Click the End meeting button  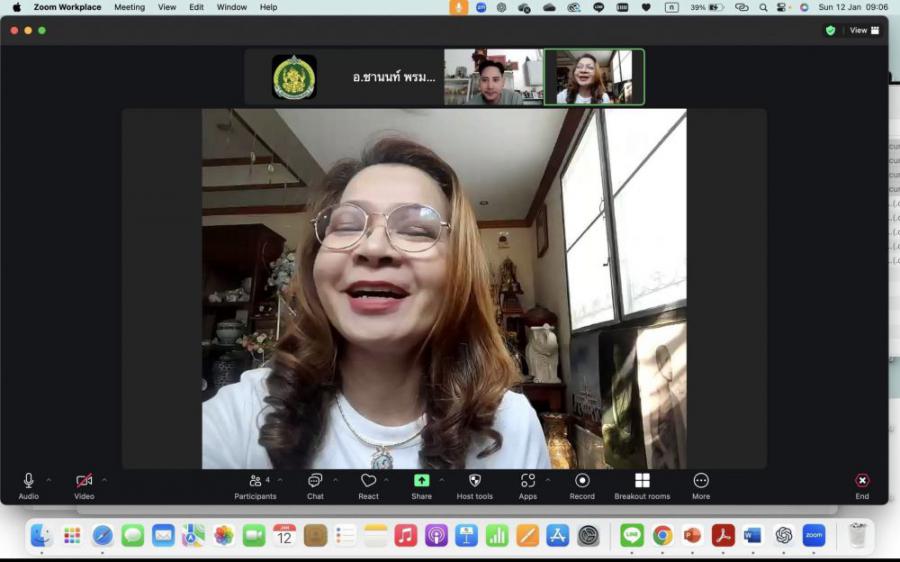[862, 484]
